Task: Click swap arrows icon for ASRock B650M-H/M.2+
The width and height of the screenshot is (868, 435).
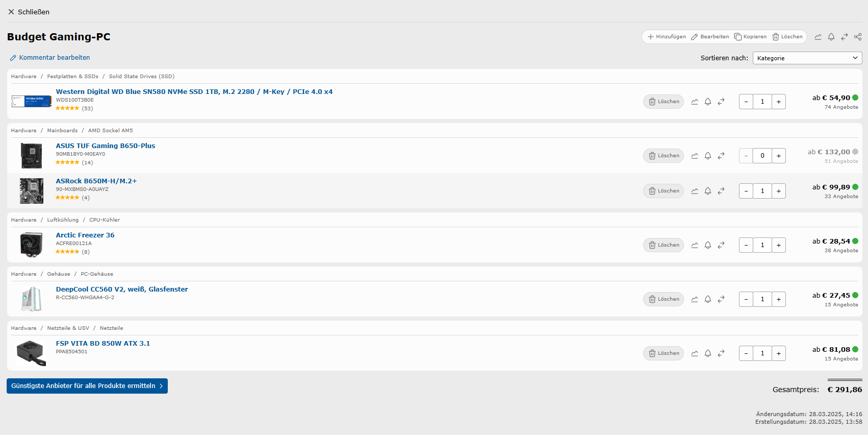Action: [x=721, y=191]
